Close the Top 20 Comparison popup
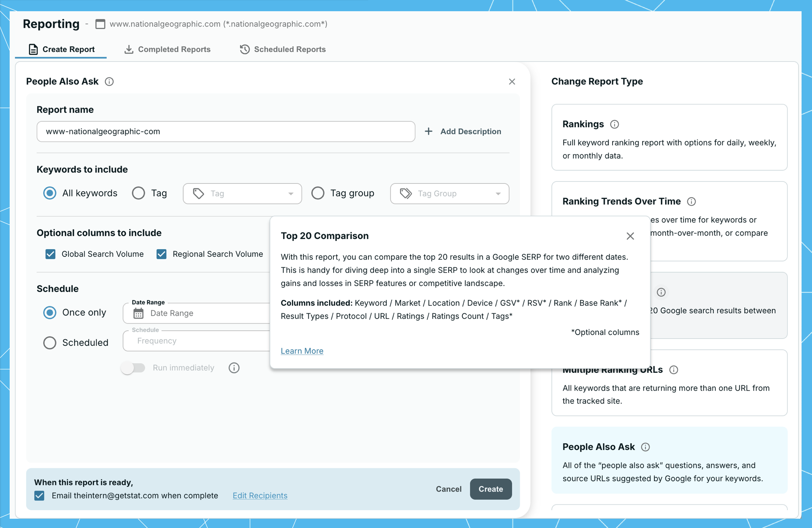812x528 pixels. click(630, 236)
